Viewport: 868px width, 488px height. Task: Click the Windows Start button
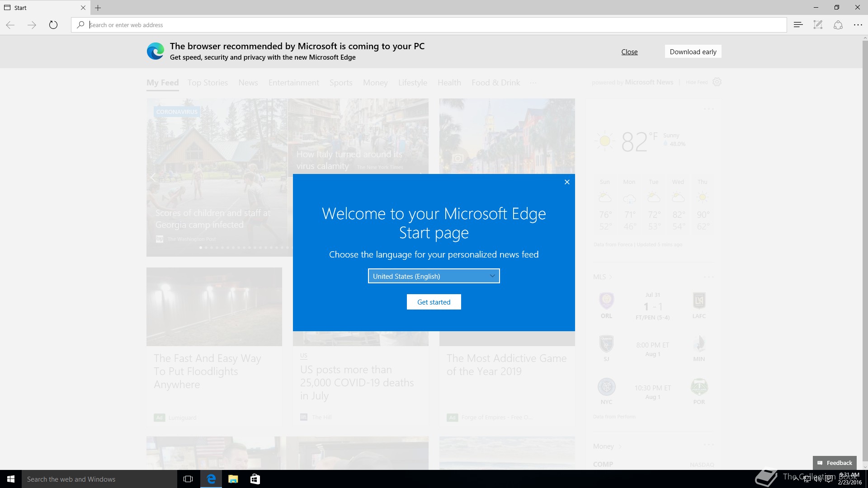(11, 479)
